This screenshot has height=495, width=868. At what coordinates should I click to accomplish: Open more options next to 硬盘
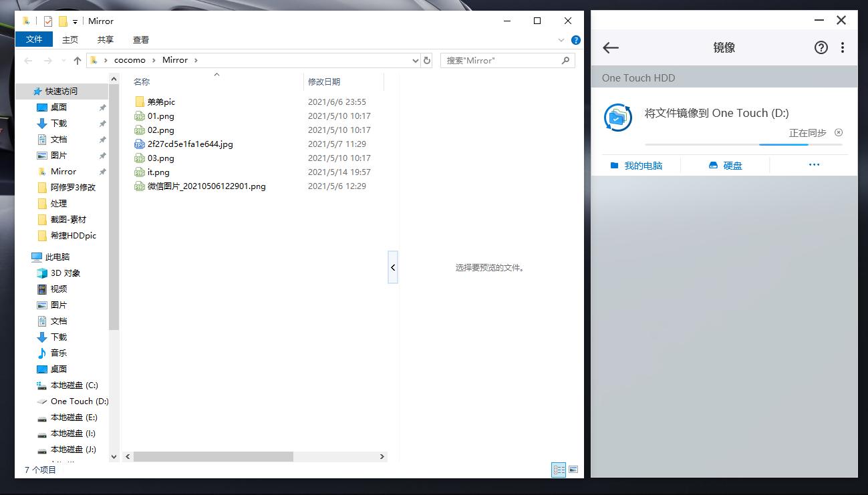[x=814, y=165]
